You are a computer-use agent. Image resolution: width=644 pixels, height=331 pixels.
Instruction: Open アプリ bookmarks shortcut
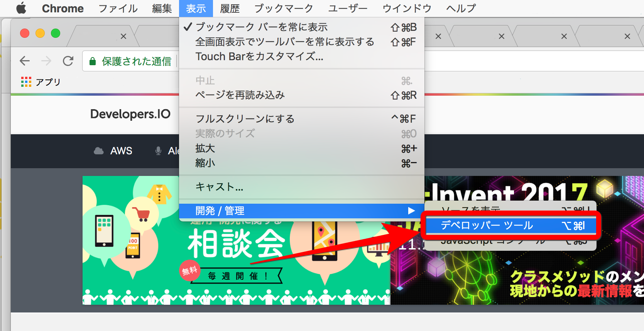click(x=41, y=82)
